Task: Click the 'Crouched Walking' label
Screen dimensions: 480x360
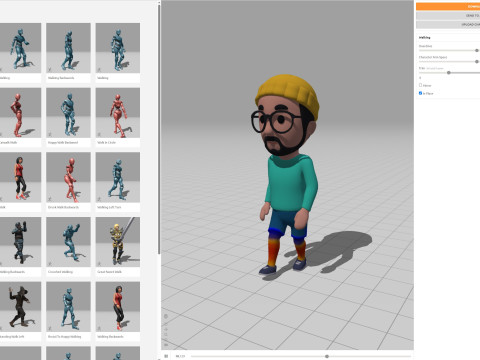Action: coord(60,272)
